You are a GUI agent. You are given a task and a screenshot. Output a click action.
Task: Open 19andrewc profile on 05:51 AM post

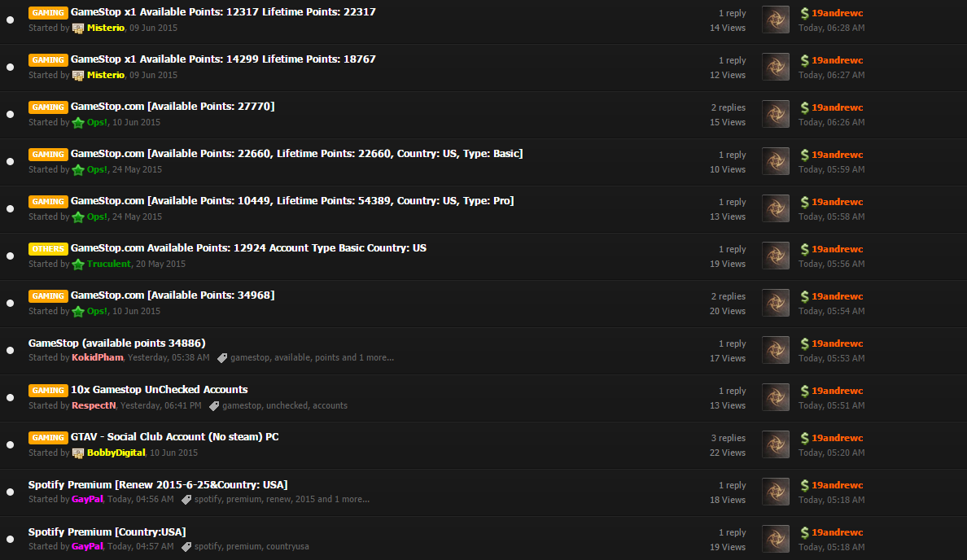837,391
